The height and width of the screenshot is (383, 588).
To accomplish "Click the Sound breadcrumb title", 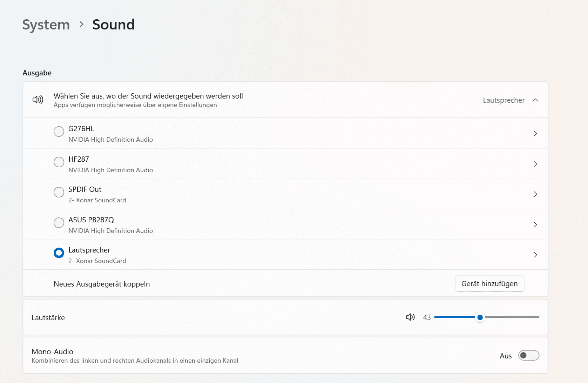I will click(113, 25).
